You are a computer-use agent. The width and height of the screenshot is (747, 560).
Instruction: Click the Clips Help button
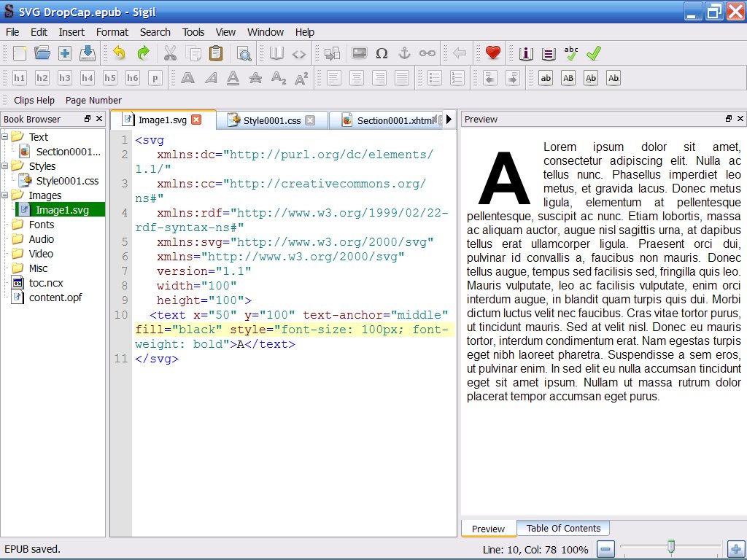click(34, 101)
